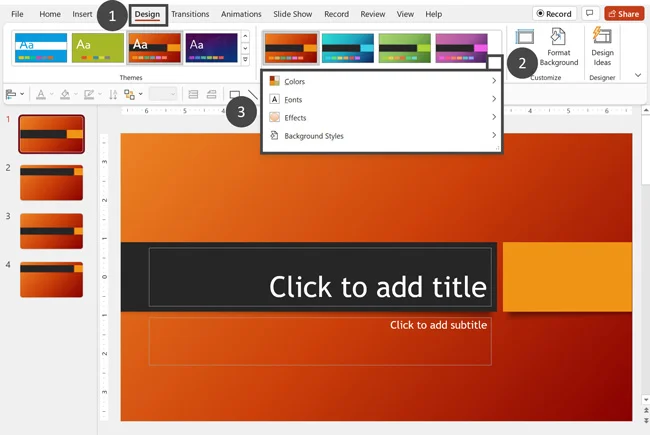Select the orange variant
Viewport: 650px width, 435px height.
[291, 48]
